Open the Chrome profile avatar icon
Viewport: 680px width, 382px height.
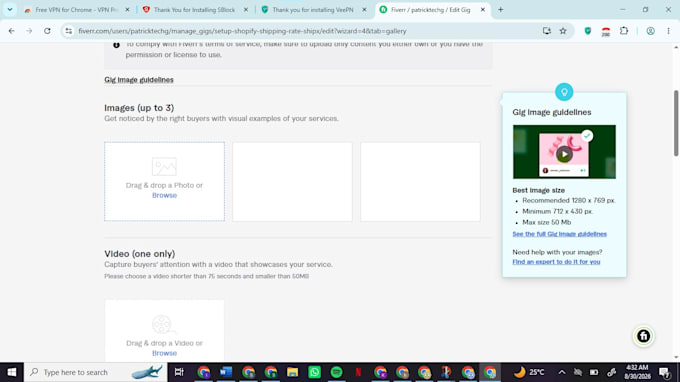pyautogui.click(x=650, y=31)
